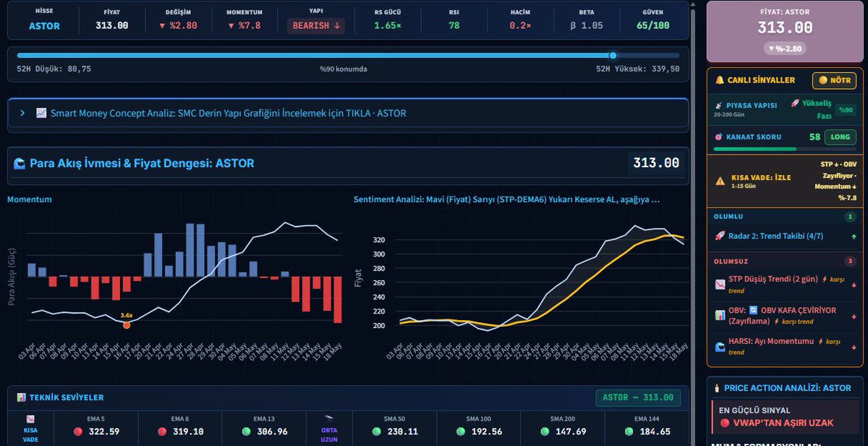Click the ASTOR — 313.00 badge in Teknik Seviyeler
Screen dimensions: 868x446
click(638, 397)
